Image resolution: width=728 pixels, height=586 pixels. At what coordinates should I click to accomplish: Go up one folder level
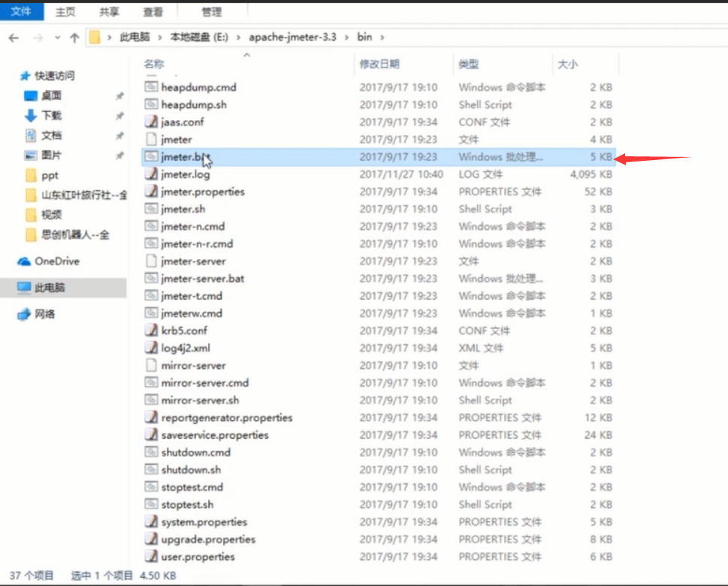tap(74, 38)
